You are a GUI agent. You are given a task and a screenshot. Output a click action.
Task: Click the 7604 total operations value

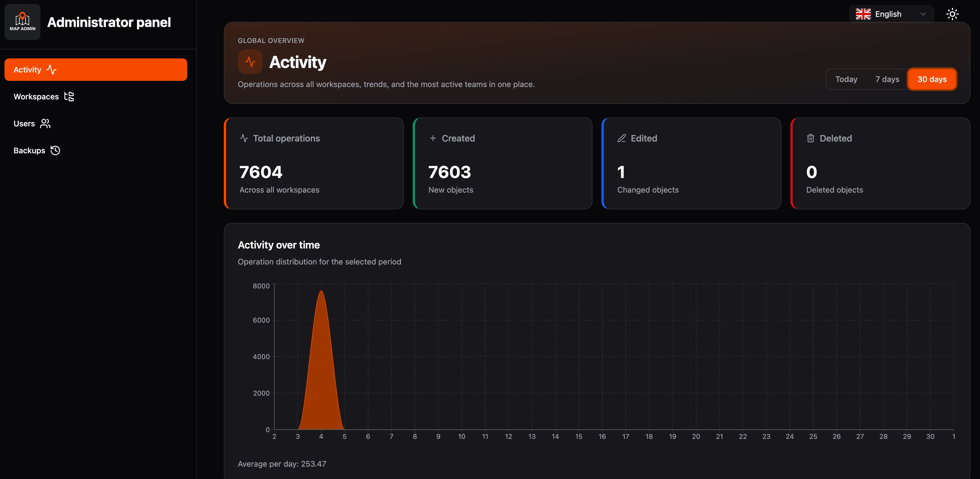click(x=261, y=172)
